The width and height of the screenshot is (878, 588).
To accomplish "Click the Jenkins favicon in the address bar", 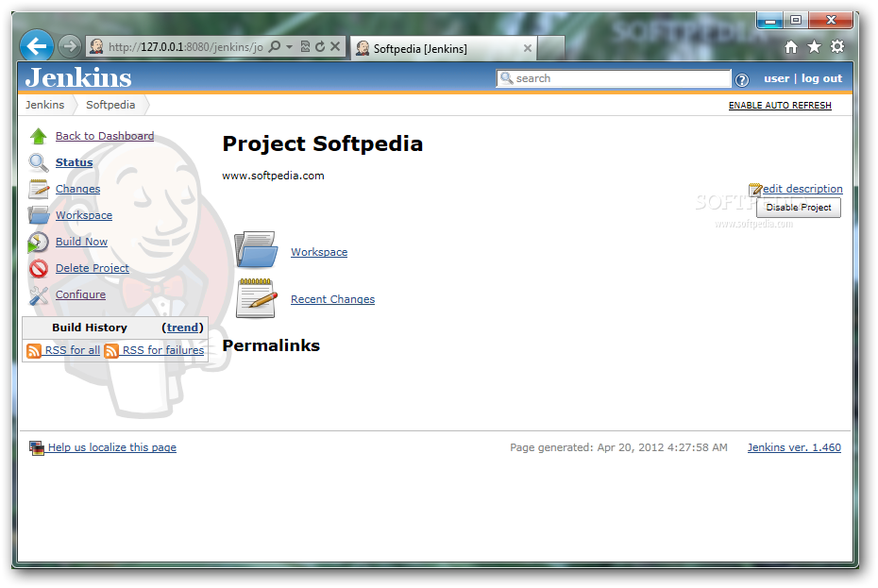I will tap(96, 46).
